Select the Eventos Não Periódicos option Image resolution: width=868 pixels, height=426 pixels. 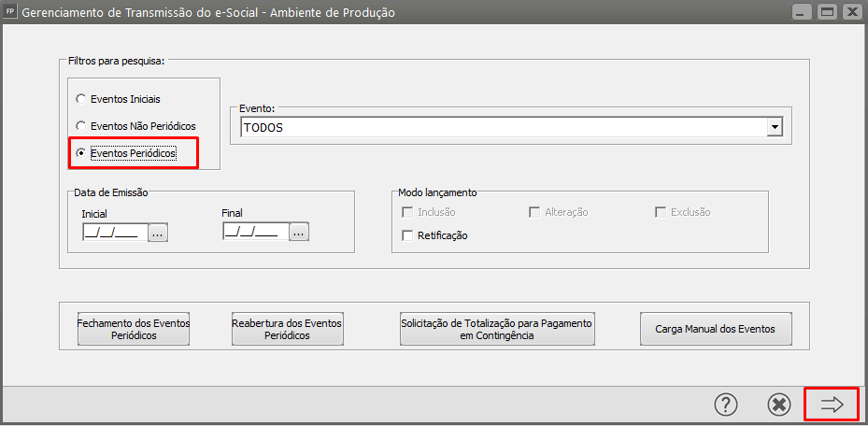point(81,125)
